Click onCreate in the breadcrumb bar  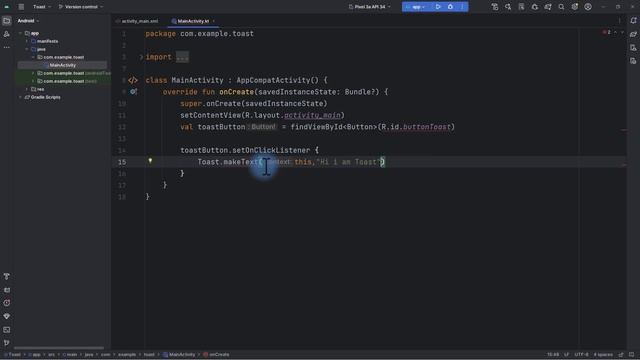[216, 354]
